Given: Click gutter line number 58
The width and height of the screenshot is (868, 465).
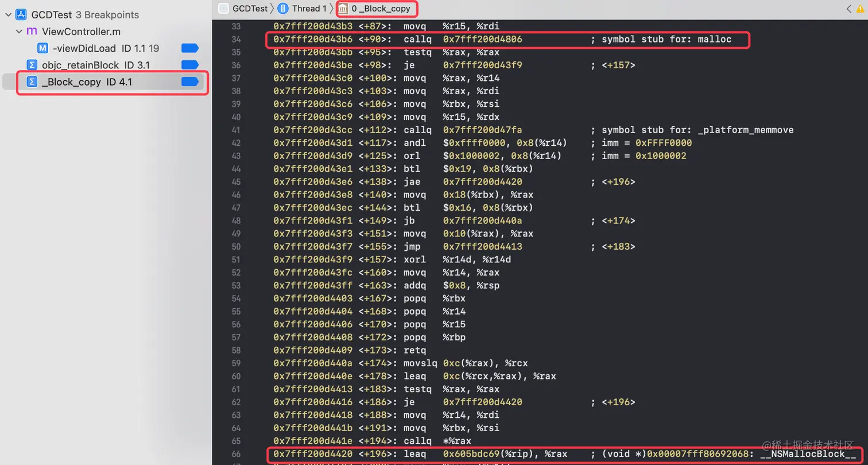Looking at the screenshot, I should point(235,350).
